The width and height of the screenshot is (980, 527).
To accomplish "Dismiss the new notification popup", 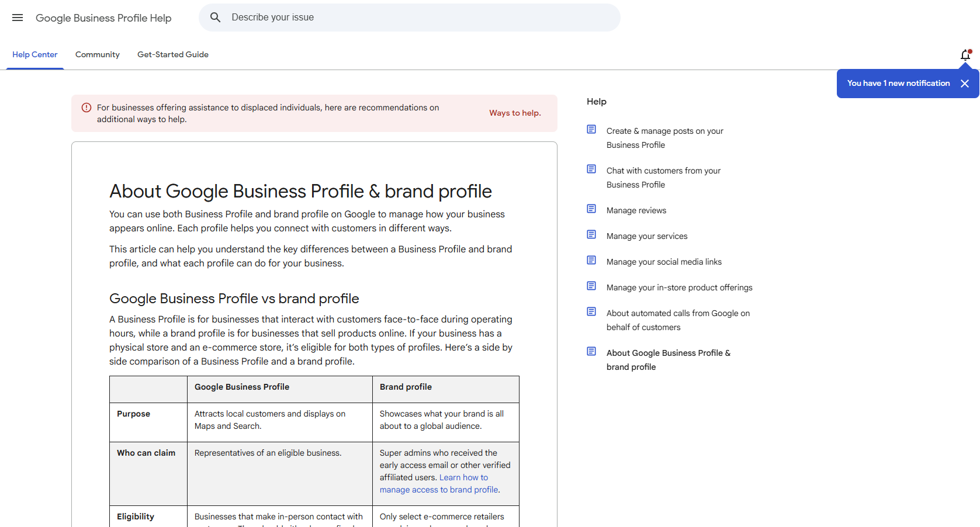I will coord(965,84).
